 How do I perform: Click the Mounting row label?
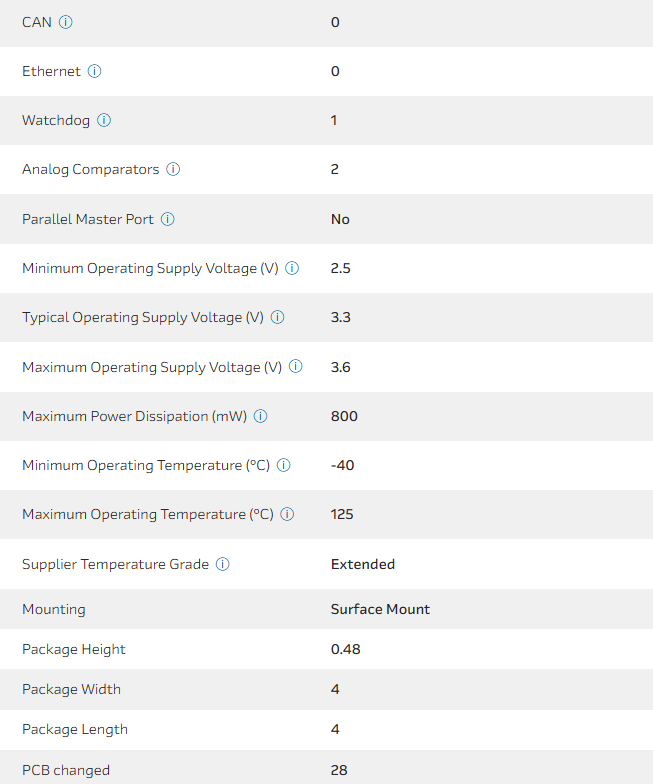click(x=54, y=609)
